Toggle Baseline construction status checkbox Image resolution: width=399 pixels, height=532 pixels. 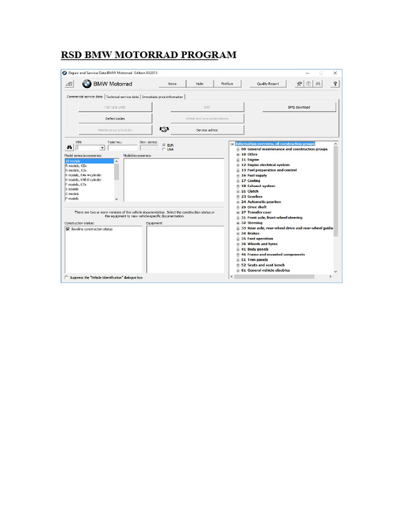[68, 229]
